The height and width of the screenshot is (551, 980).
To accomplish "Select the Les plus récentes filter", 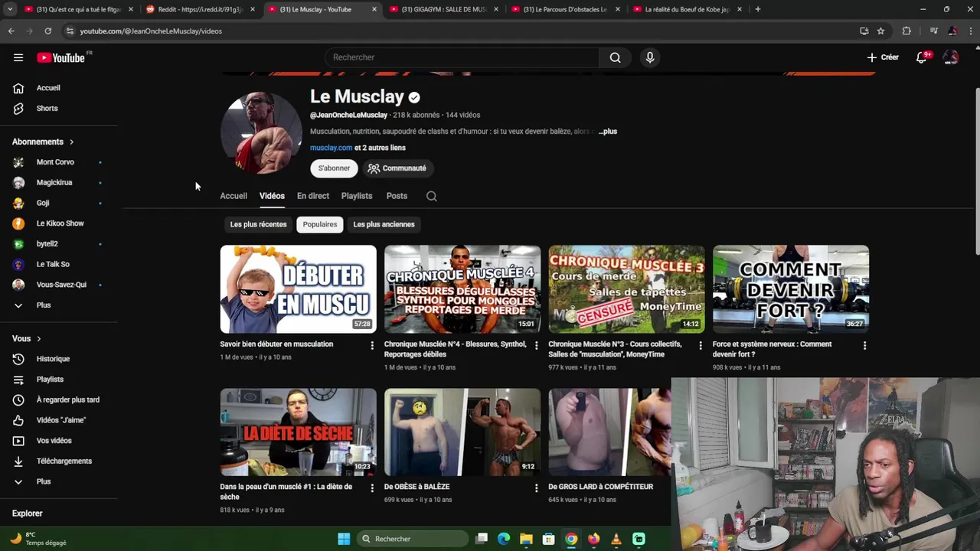I will [x=258, y=224].
